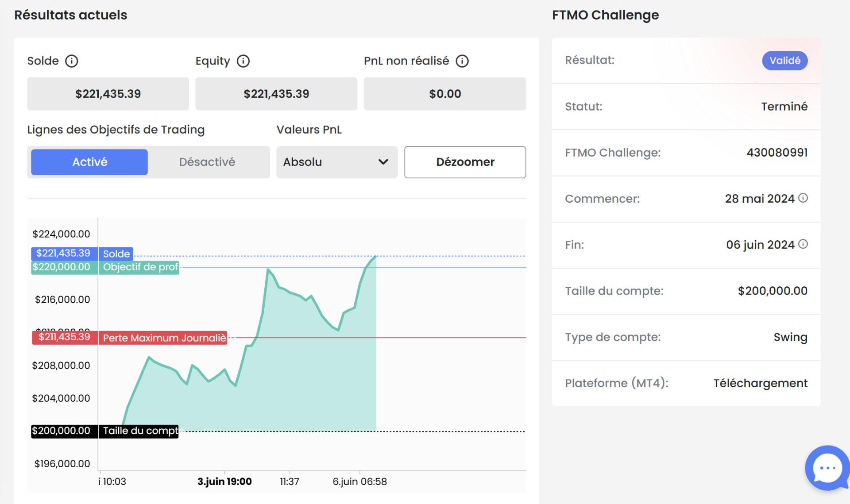Click the PnL non réalisé $0.00 box
The height and width of the screenshot is (504, 850).
tap(445, 94)
